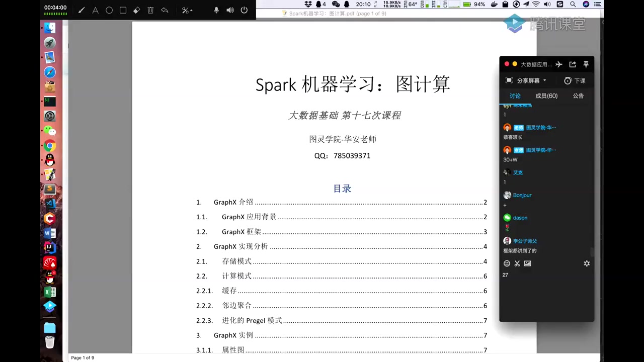Open the chat settings gear menu
Image resolution: width=644 pixels, height=362 pixels.
[587, 263]
